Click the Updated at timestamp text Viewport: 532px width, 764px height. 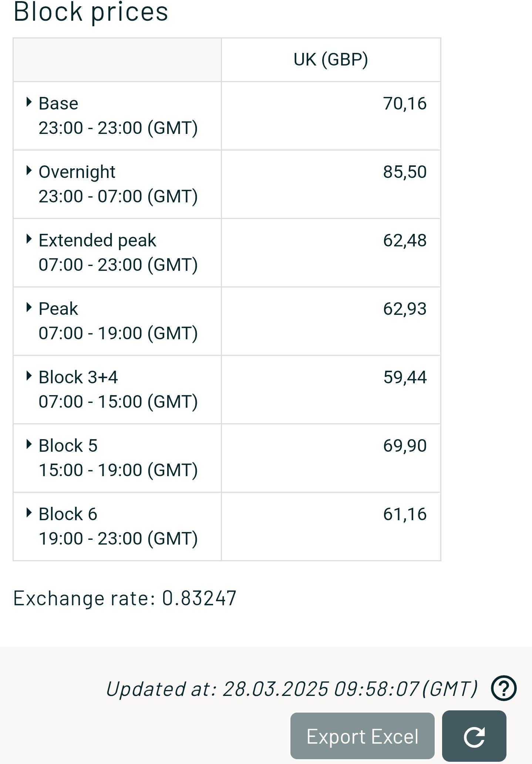[292, 689]
